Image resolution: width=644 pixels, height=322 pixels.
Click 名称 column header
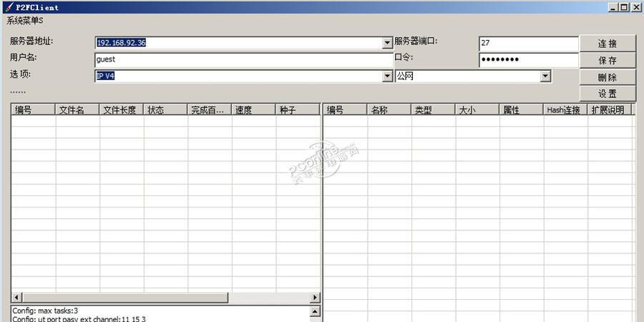[389, 109]
